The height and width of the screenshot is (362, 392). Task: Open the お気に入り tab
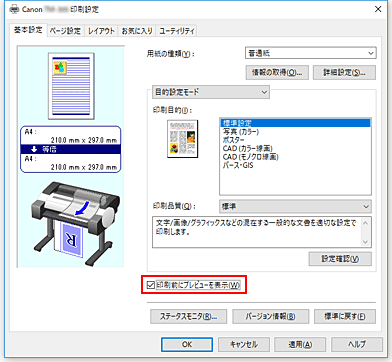pyautogui.click(x=137, y=31)
